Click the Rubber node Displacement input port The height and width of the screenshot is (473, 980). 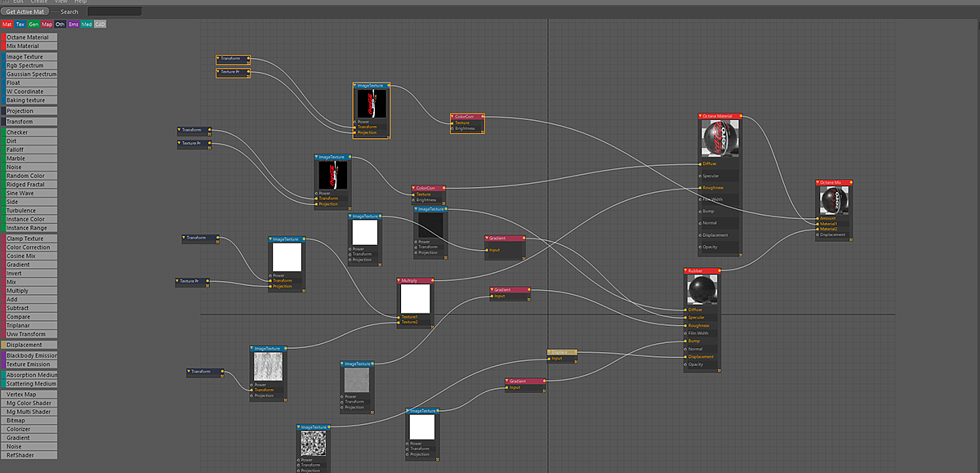[x=686, y=356]
